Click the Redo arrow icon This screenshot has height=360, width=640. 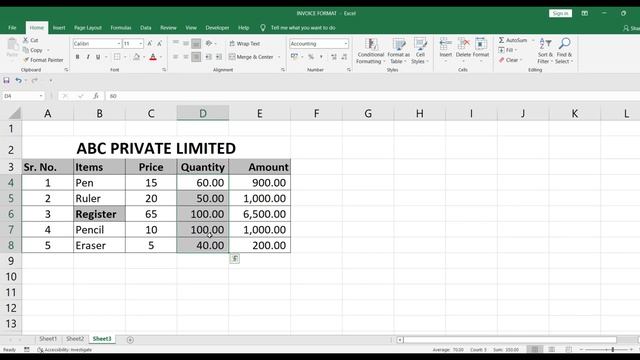pos(35,80)
